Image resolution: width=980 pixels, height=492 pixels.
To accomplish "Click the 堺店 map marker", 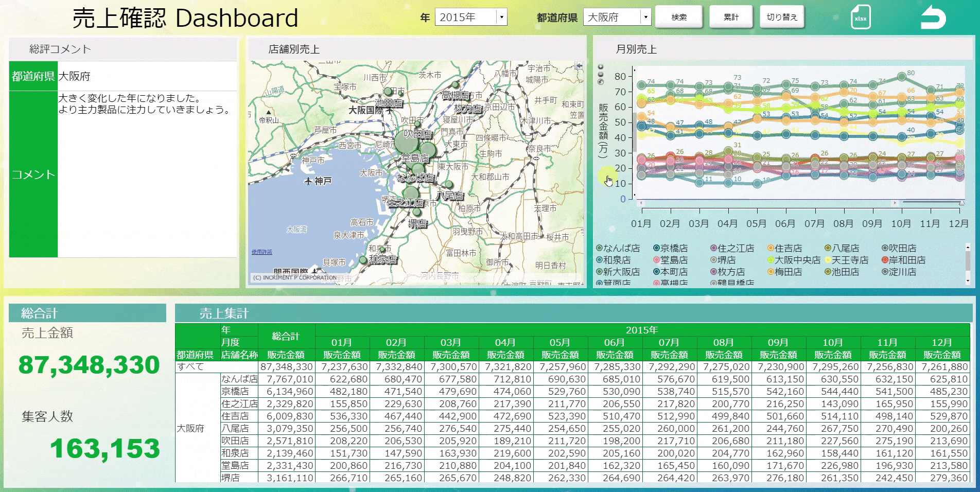I will 417,213.
